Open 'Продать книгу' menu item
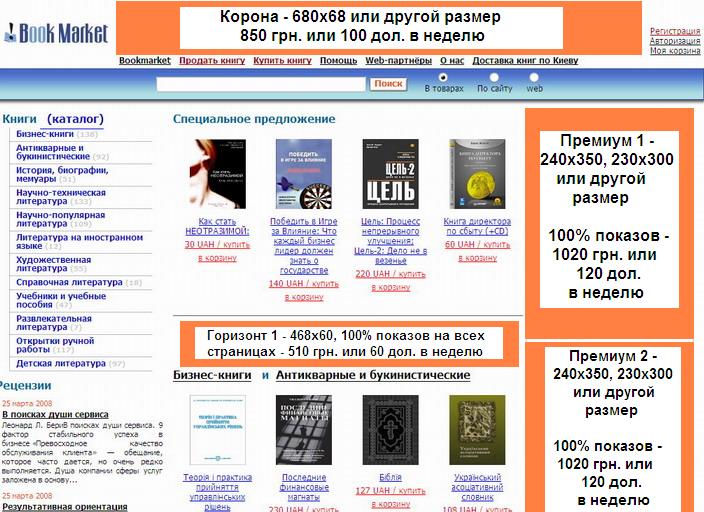 212,61
